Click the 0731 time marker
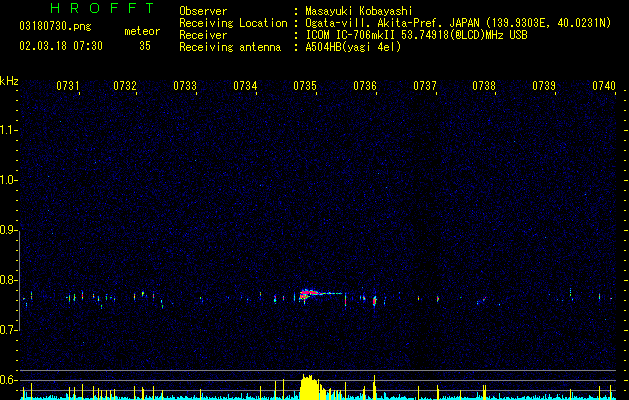629x400 pixels. pos(67,86)
